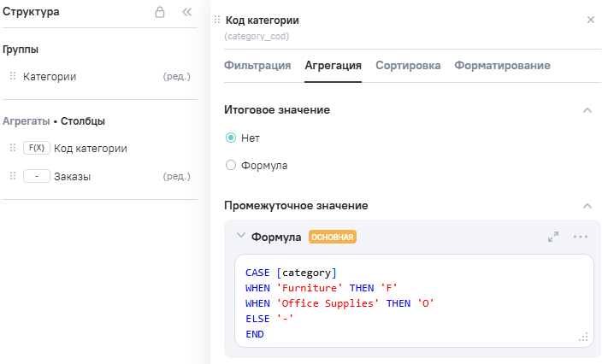608x364 pixels.
Task: Collapse the Итоговое значение section
Action: (x=587, y=110)
